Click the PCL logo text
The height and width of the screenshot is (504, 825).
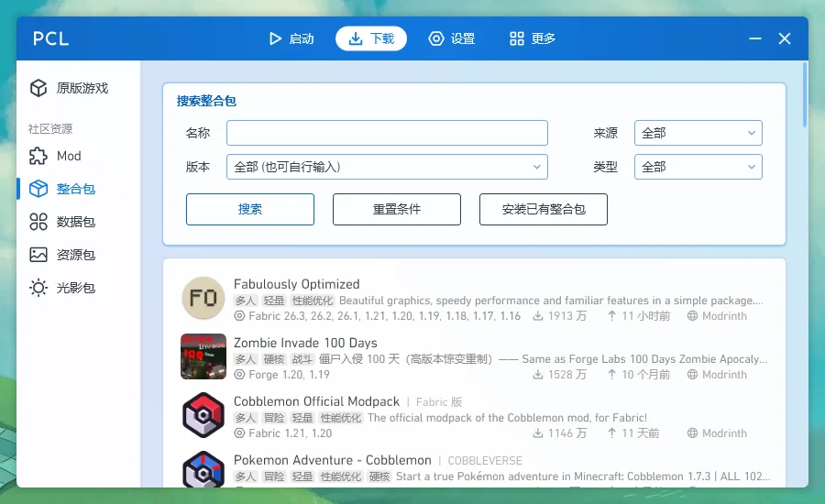50,38
